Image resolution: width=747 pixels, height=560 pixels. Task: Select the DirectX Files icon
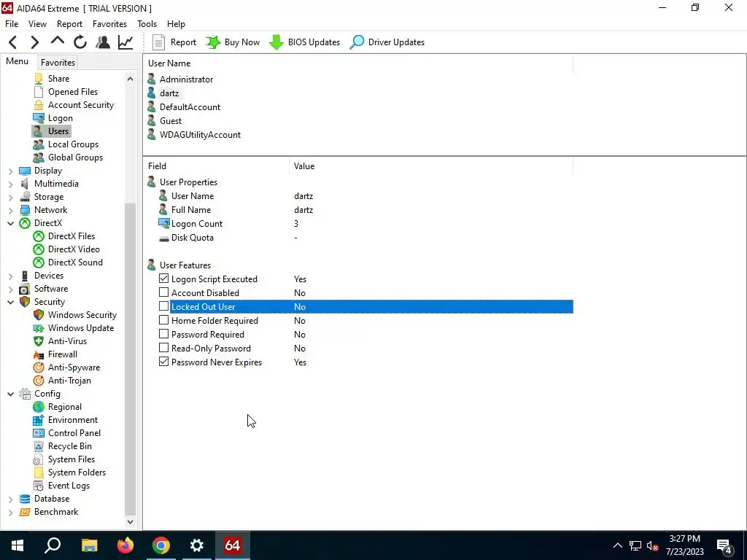pos(39,236)
